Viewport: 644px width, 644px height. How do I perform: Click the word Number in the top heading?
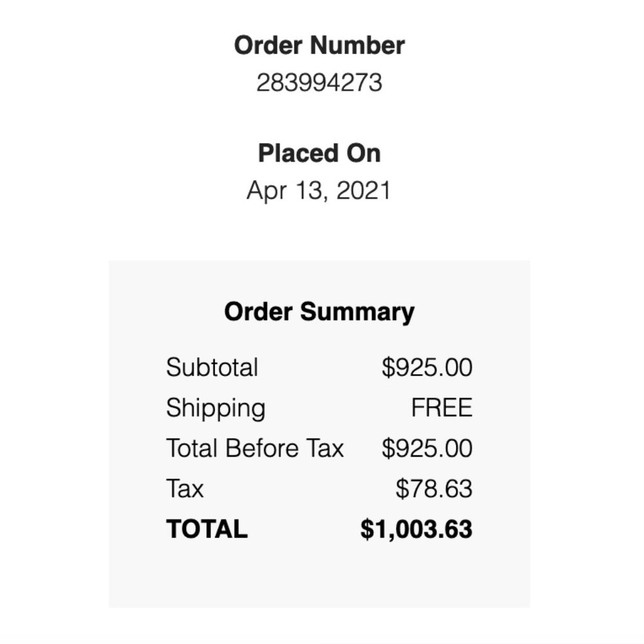pos(358,46)
